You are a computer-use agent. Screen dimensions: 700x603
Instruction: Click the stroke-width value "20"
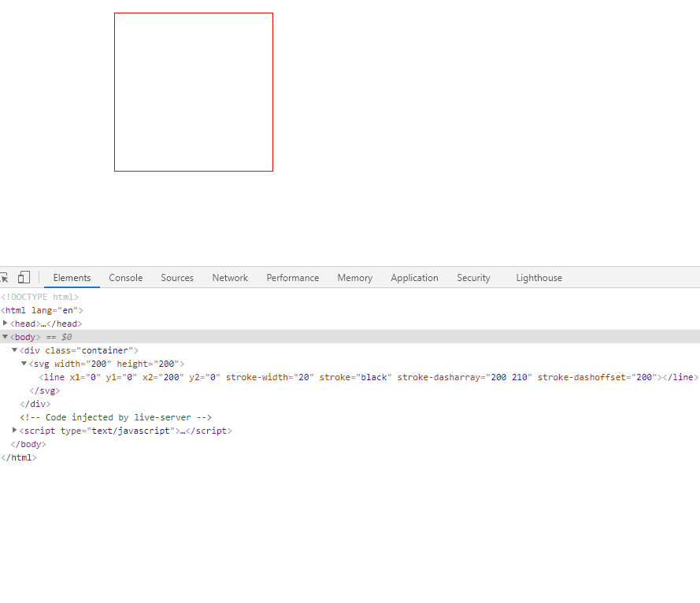pos(304,377)
